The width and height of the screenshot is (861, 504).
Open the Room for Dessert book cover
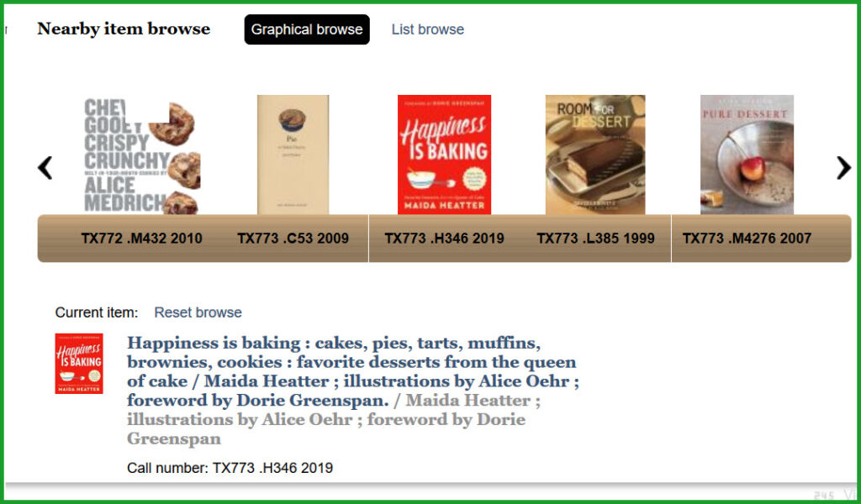point(595,155)
